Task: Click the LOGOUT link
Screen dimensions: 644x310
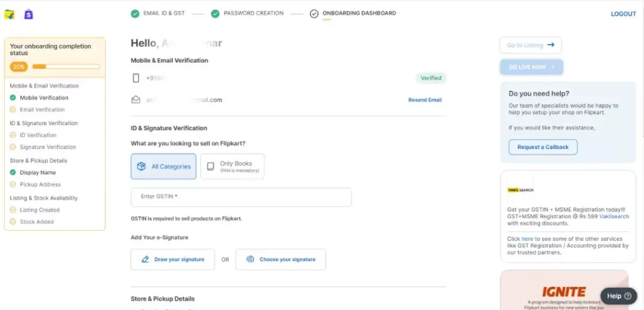Action: tap(623, 14)
